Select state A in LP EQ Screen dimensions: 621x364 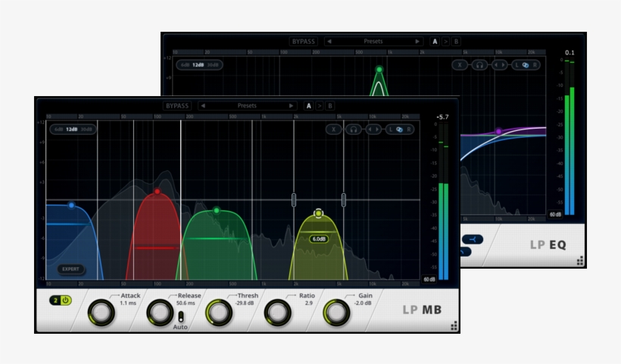click(435, 41)
